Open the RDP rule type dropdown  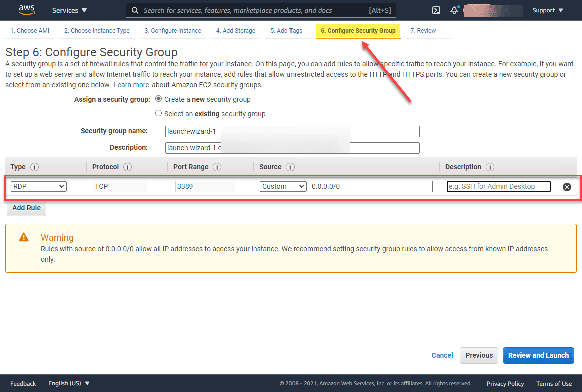39,186
